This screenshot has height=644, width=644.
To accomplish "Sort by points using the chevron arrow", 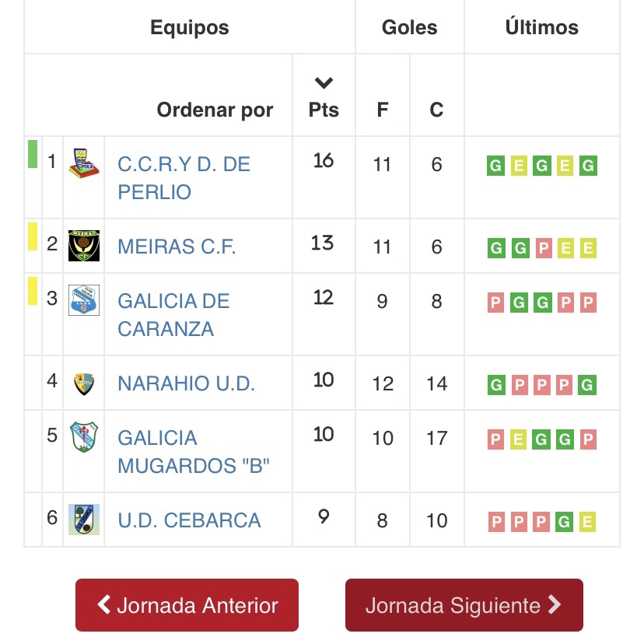I will [324, 83].
